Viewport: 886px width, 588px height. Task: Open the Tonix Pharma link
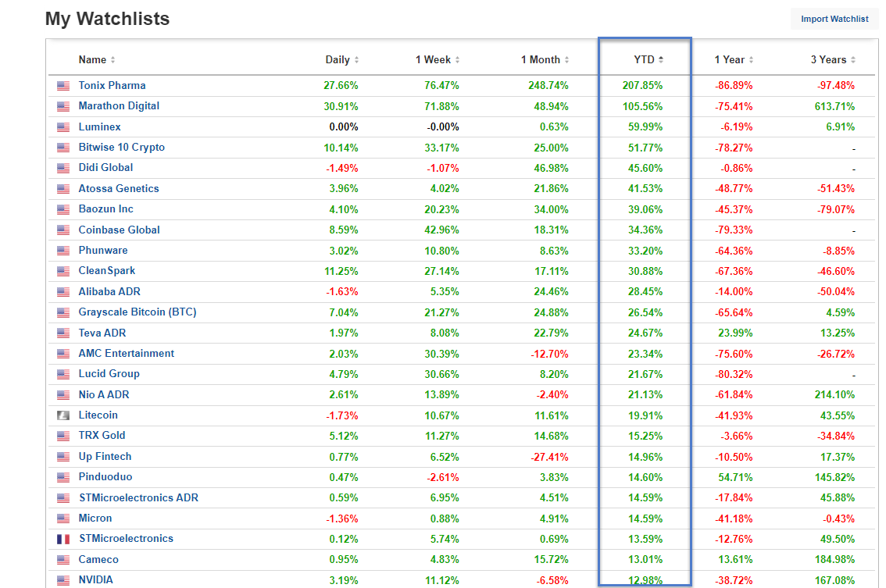112,85
